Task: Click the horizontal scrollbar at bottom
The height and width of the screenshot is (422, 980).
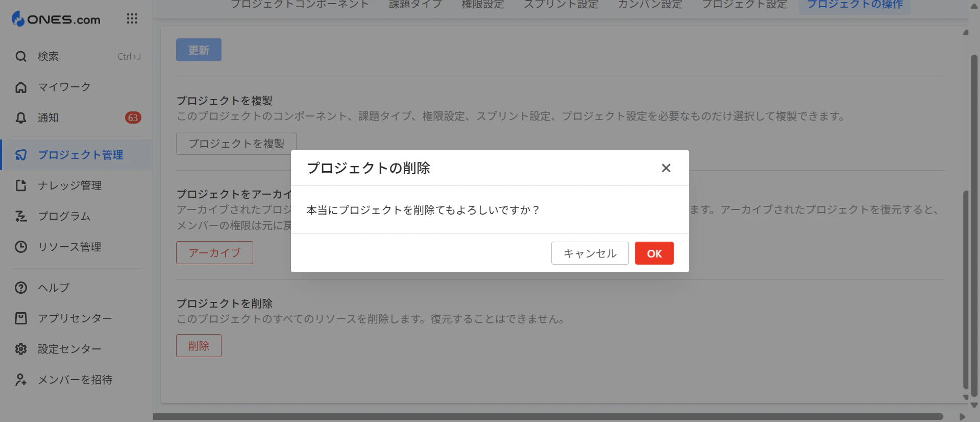Action: pyautogui.click(x=548, y=416)
